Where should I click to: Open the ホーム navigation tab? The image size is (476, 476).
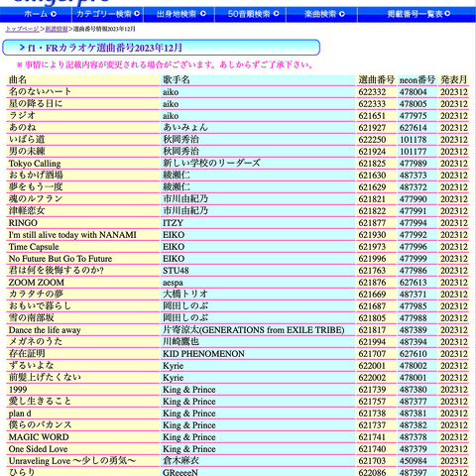click(36, 14)
